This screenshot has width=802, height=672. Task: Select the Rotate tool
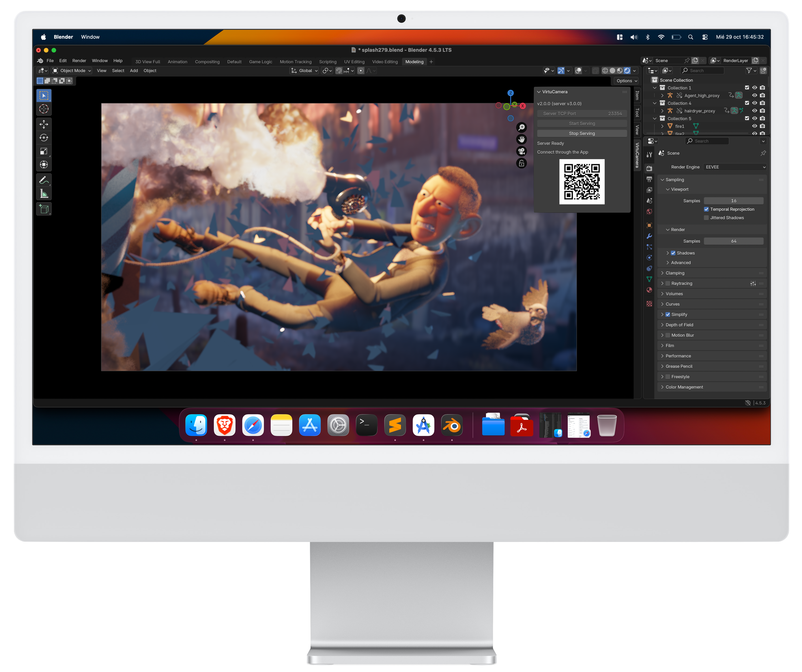(x=44, y=138)
